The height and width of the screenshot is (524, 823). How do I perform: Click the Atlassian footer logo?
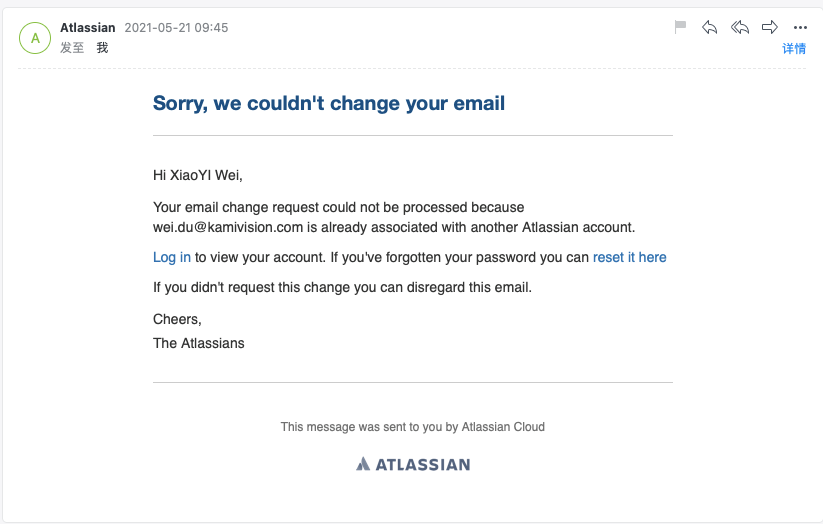tap(413, 464)
